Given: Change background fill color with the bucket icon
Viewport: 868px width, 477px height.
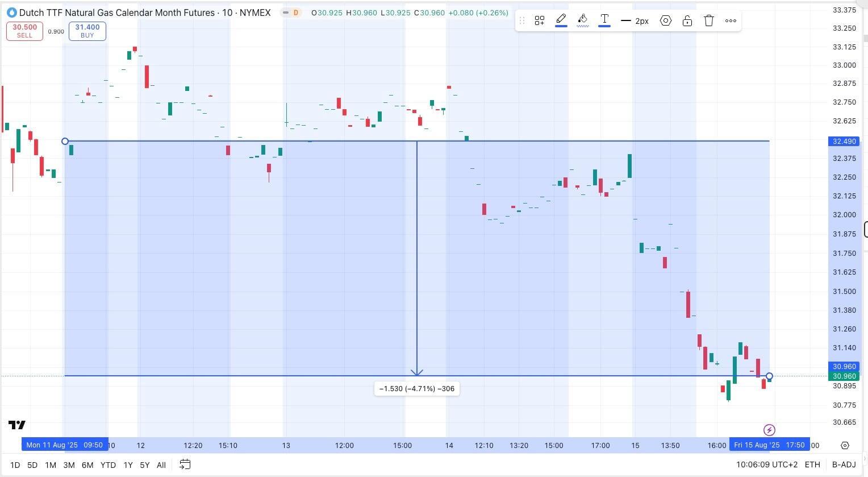Looking at the screenshot, I should pyautogui.click(x=583, y=20).
